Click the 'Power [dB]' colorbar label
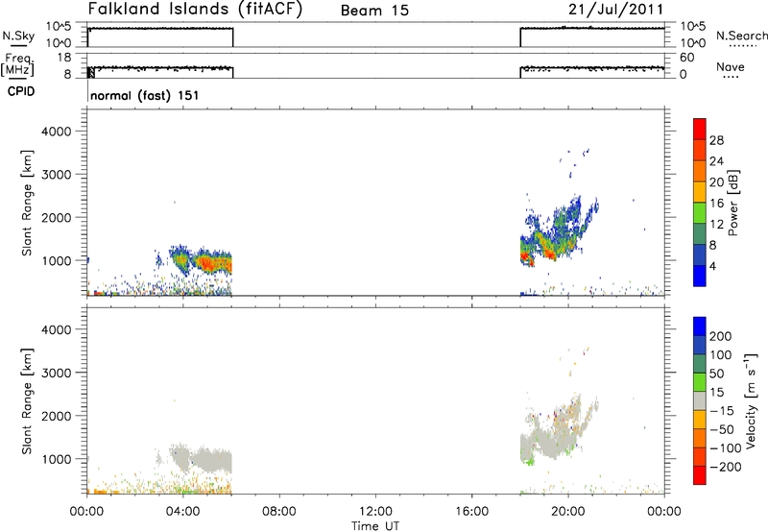 pyautogui.click(x=732, y=203)
